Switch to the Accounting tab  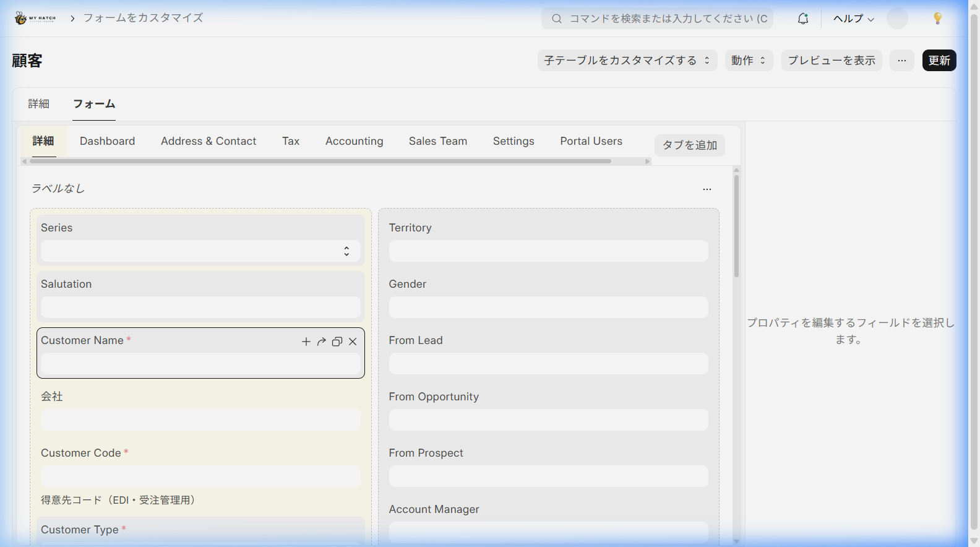tap(354, 141)
